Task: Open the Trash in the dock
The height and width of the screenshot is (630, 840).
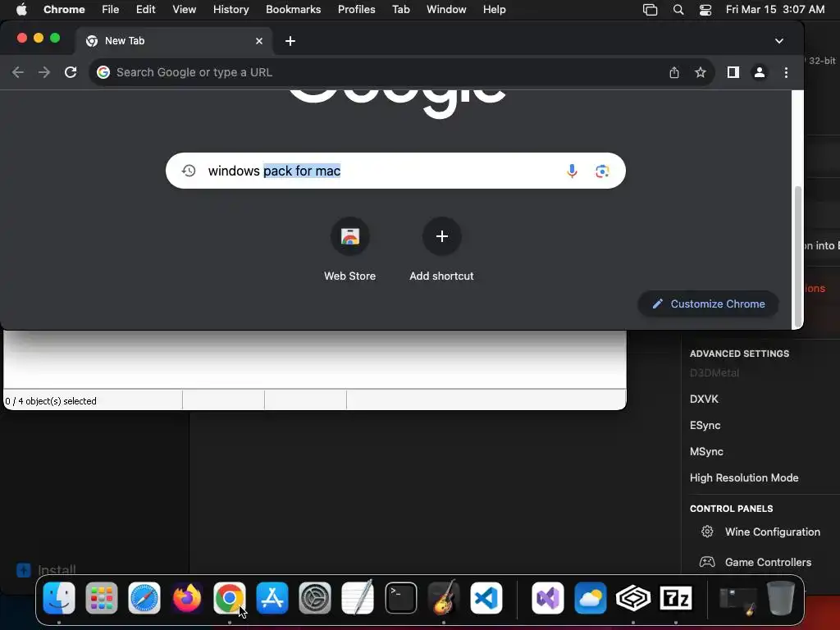Action: pos(781,598)
